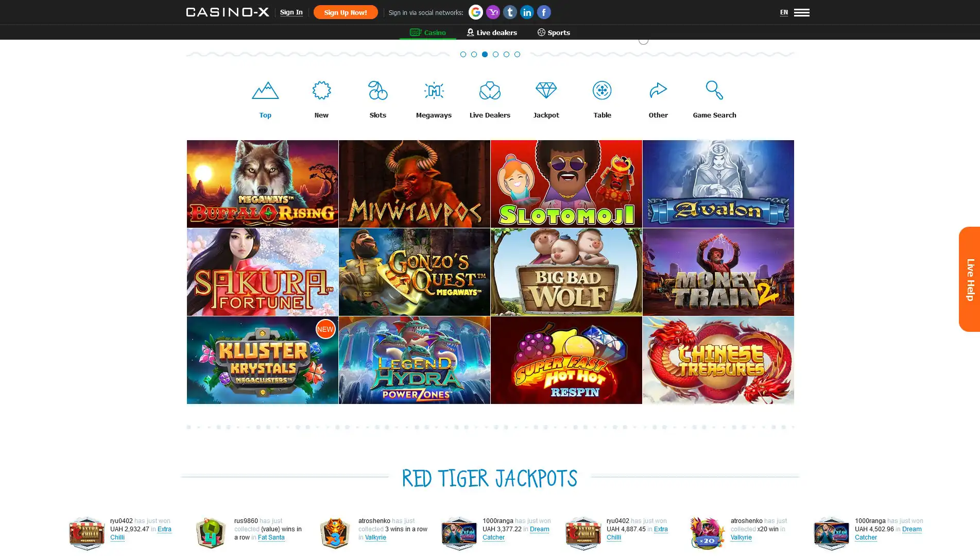Expand the hamburger main menu

click(801, 12)
